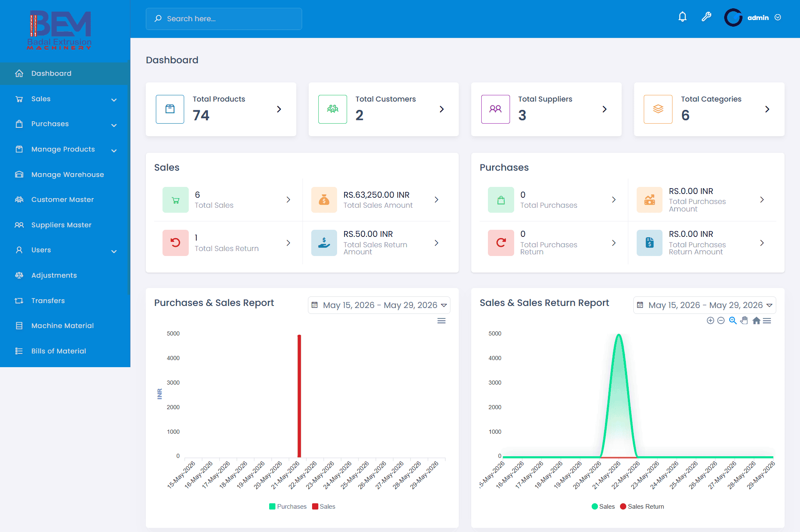The width and height of the screenshot is (800, 532).
Task: Click the Total Purchases bag icon
Action: (501, 200)
